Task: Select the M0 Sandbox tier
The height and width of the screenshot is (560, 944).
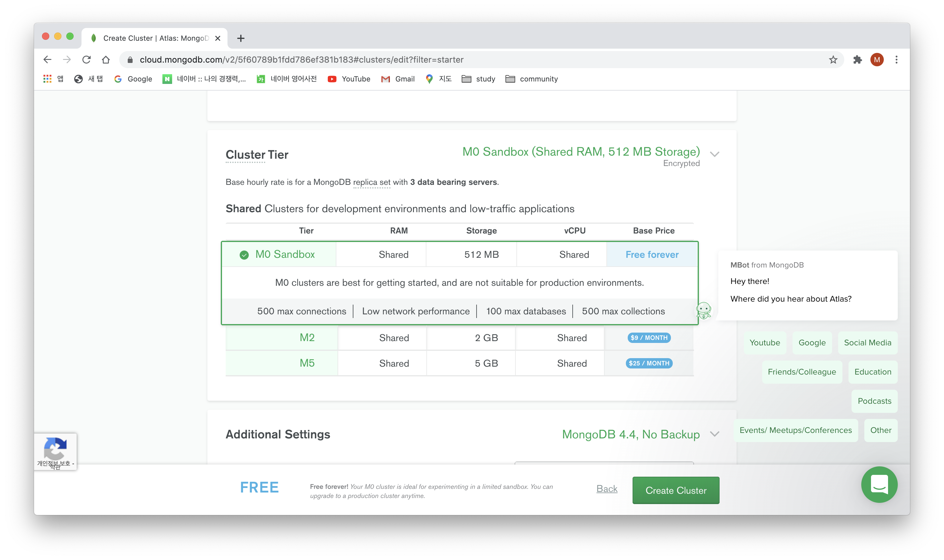Action: click(x=285, y=254)
